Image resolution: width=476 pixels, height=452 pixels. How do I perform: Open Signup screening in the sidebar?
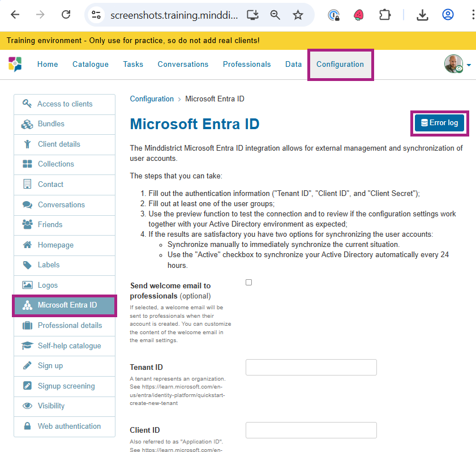click(x=65, y=386)
